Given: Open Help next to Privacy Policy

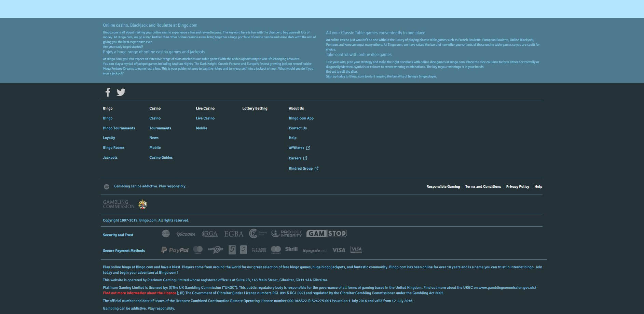Looking at the screenshot, I should pos(538,187).
